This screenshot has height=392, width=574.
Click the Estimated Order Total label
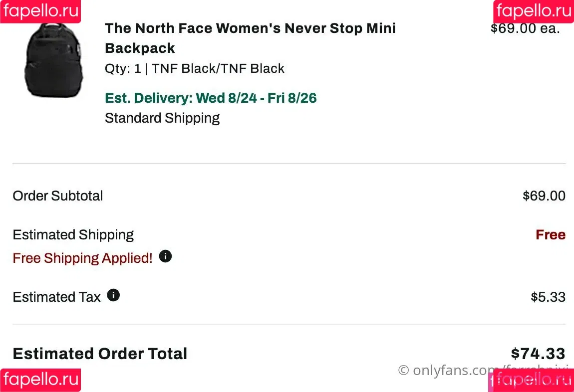tap(100, 354)
